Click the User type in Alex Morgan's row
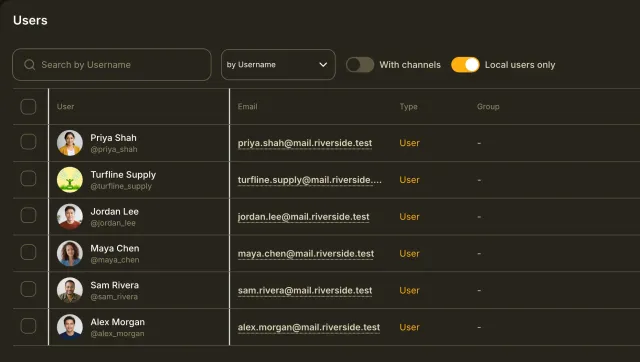Viewport: 640px width, 362px height. pos(409,327)
